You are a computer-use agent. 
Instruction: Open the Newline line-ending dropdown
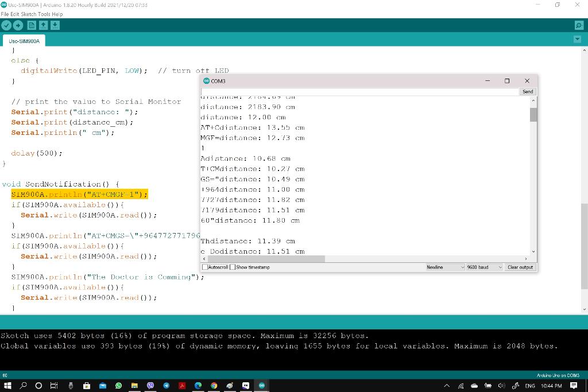pos(445,267)
